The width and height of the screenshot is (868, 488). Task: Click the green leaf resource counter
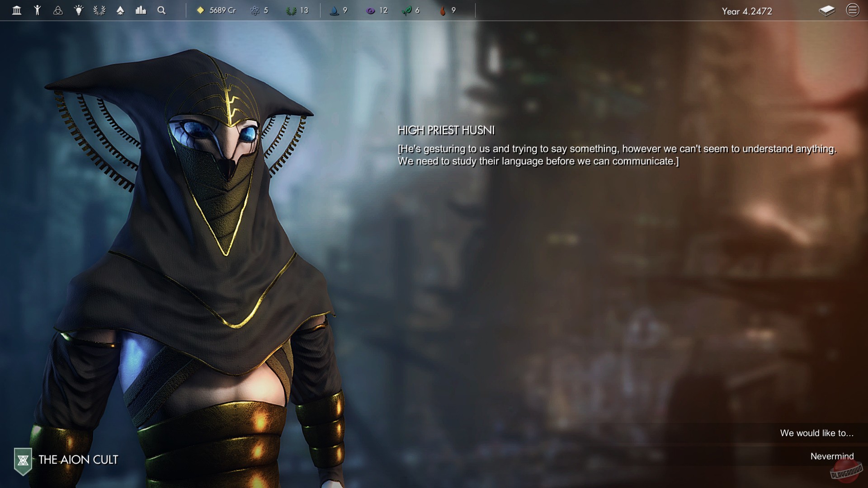click(411, 10)
